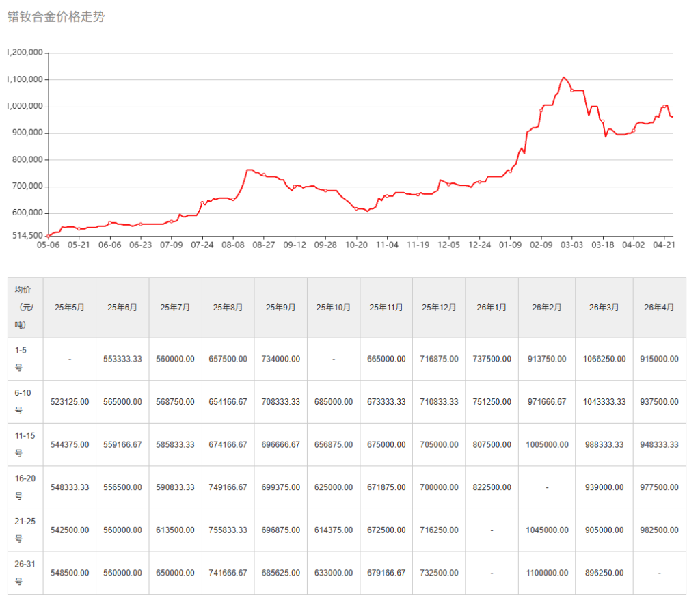Click the 10-20 date on x-axis
The height and width of the screenshot is (609, 700).
pos(356,244)
